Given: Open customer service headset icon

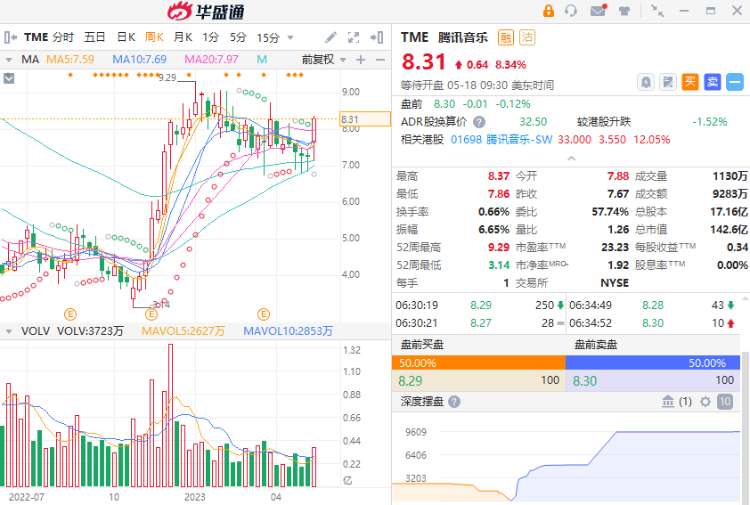Looking at the screenshot, I should [x=571, y=11].
